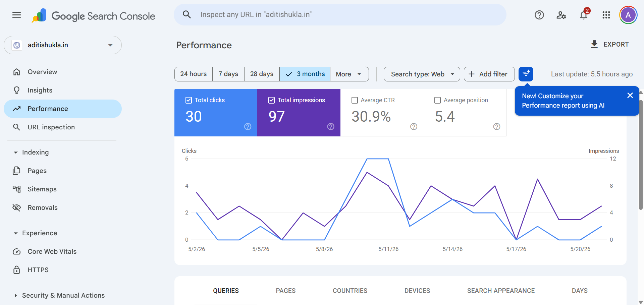Click the Performance trend icon in sidebar
The width and height of the screenshot is (644, 305).
click(x=17, y=109)
